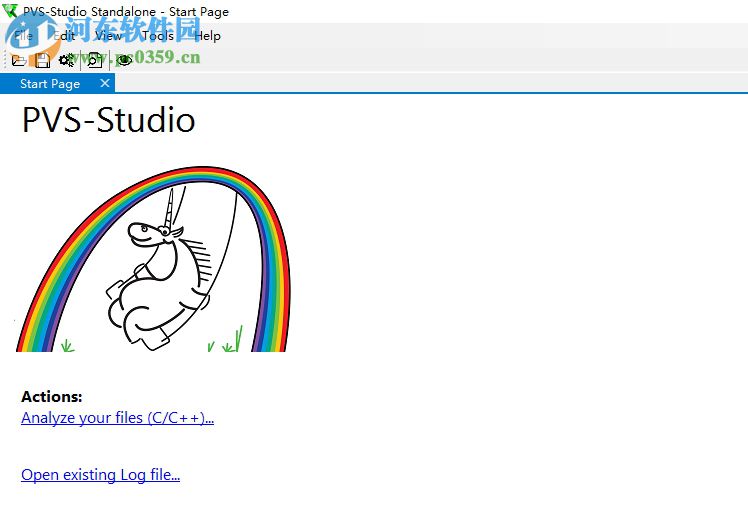Screen dimensions: 748x517
Task: Open the Edit menu
Action: click(64, 36)
